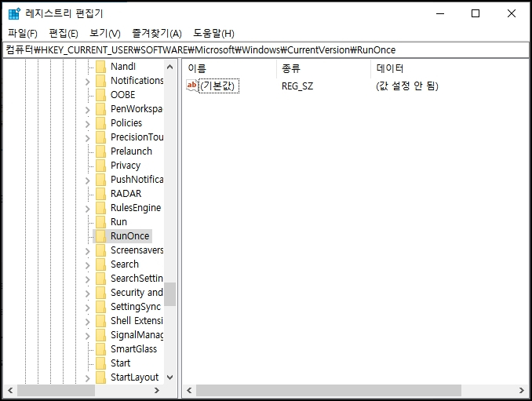This screenshot has width=532, height=401.
Task: Click the PushNotifications folder icon
Action: click(100, 180)
